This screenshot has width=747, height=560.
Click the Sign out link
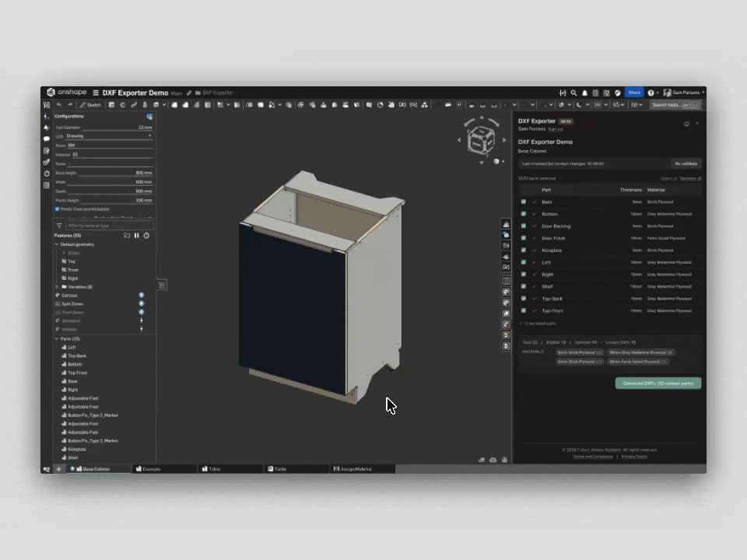coord(556,130)
